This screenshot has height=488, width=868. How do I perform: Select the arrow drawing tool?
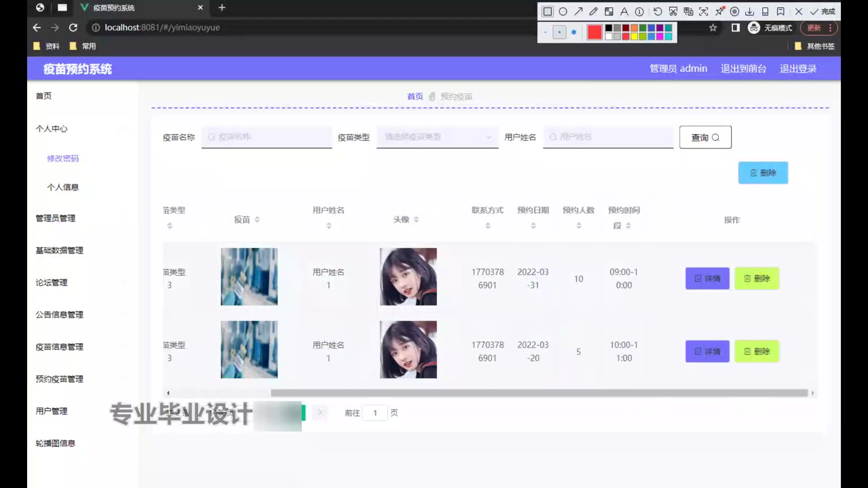(x=578, y=12)
